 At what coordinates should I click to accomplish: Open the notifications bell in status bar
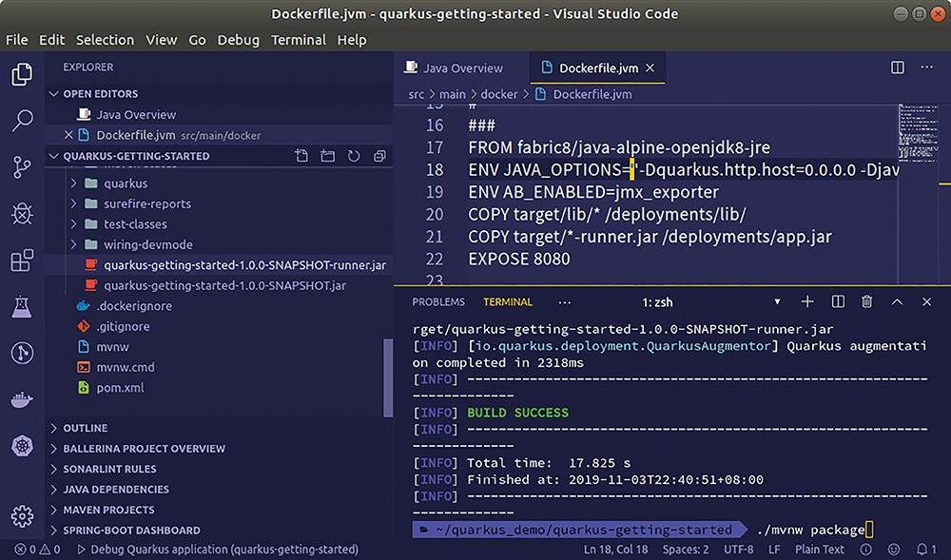[x=925, y=550]
